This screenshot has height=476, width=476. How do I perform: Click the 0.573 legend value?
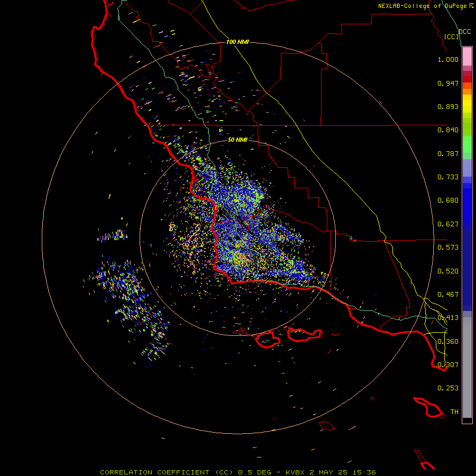(448, 248)
